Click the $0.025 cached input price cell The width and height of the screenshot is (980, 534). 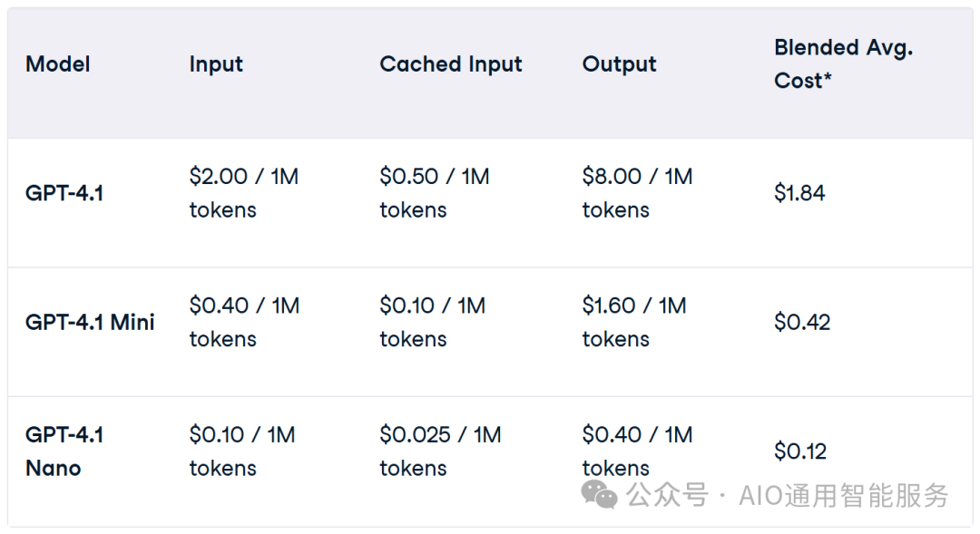[x=440, y=451]
